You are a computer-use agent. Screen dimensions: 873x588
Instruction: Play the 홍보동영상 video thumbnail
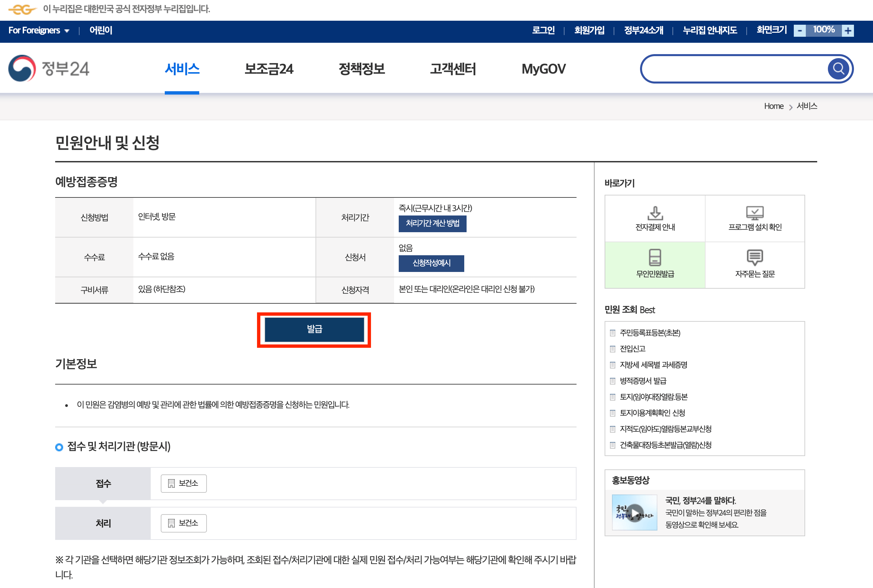click(x=634, y=512)
